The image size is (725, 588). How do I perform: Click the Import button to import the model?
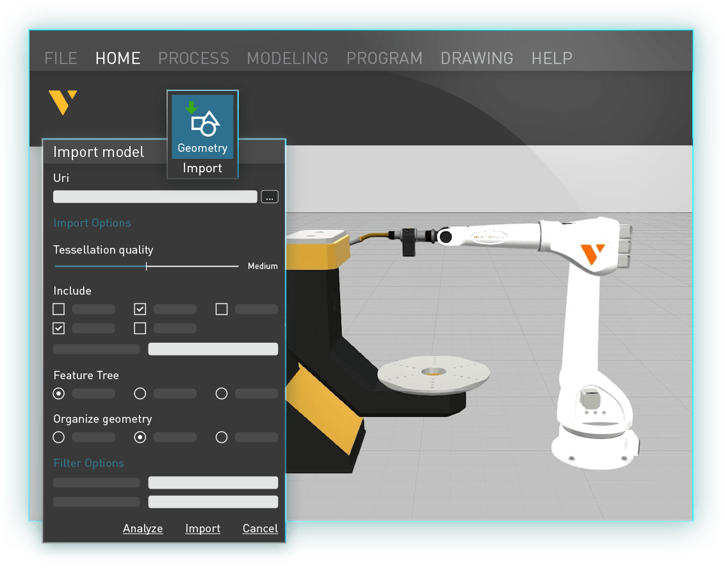(203, 528)
